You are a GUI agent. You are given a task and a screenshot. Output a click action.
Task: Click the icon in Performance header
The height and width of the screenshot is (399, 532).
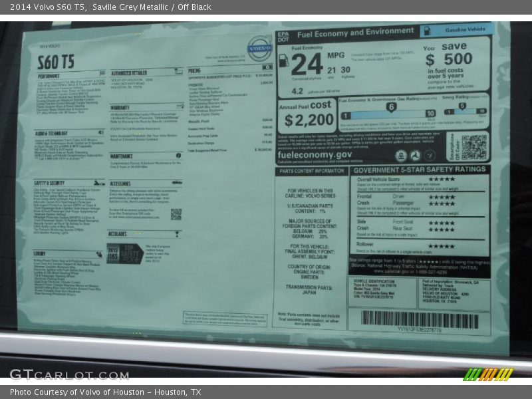[x=102, y=73]
